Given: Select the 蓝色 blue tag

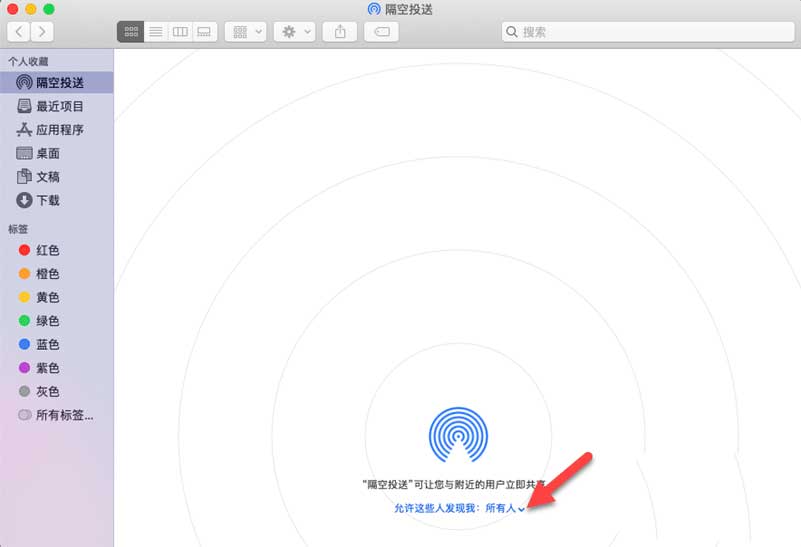Looking at the screenshot, I should 57,344.
